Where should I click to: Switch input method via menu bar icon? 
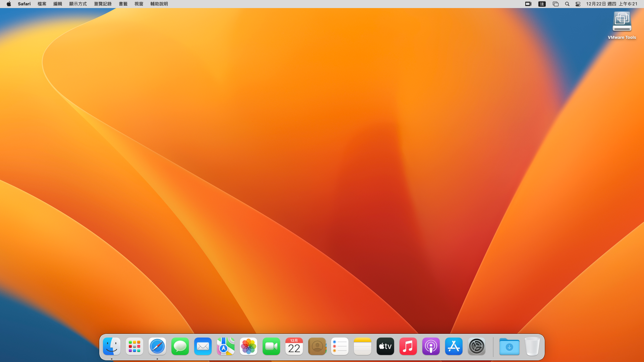[542, 4]
